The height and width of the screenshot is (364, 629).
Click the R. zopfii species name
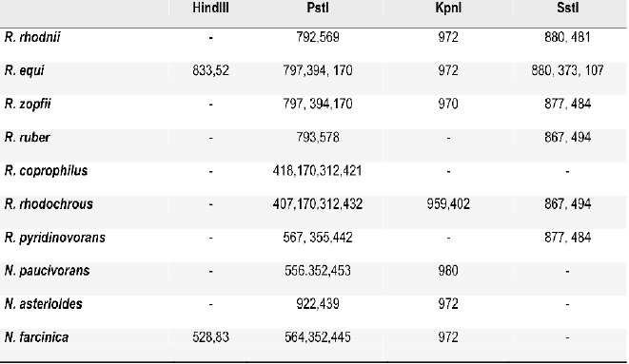point(28,105)
